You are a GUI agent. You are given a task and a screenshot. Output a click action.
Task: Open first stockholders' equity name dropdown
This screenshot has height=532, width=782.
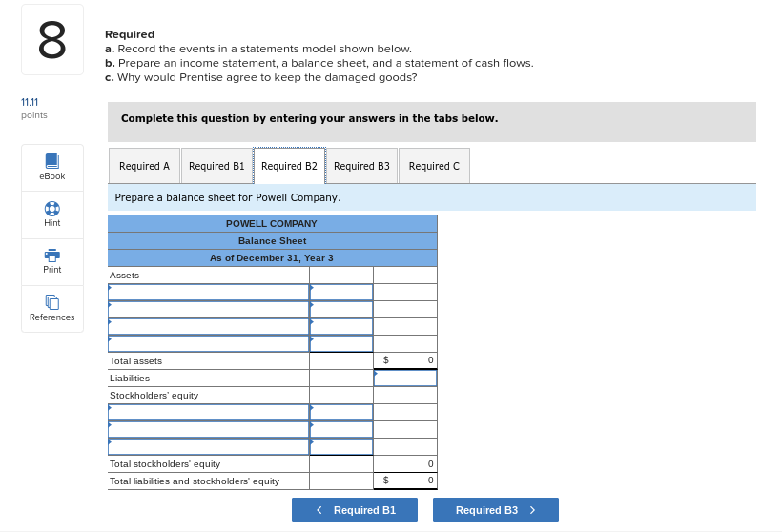pos(209,412)
